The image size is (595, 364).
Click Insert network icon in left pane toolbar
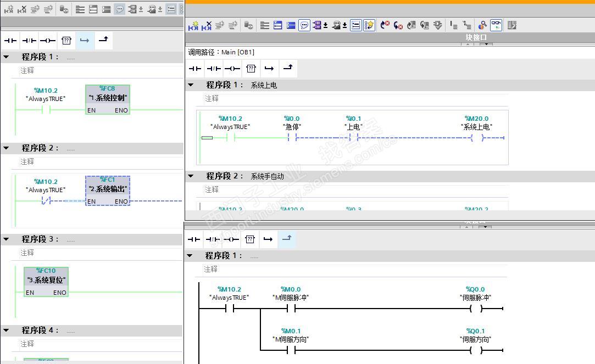[9, 9]
